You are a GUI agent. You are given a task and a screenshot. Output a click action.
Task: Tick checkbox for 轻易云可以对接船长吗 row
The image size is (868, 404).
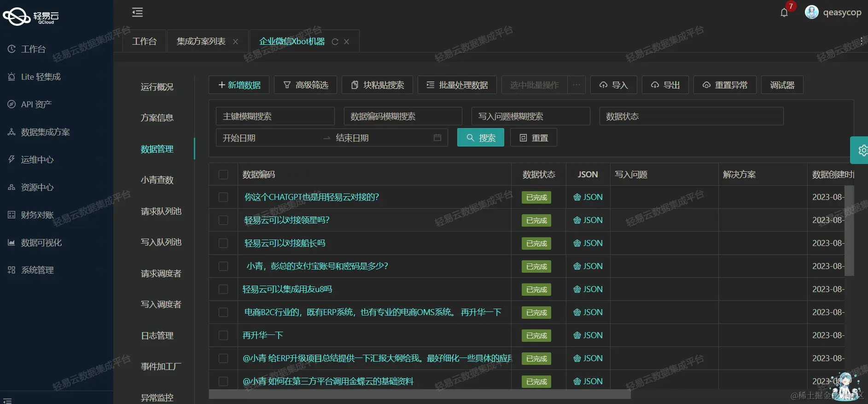point(223,243)
